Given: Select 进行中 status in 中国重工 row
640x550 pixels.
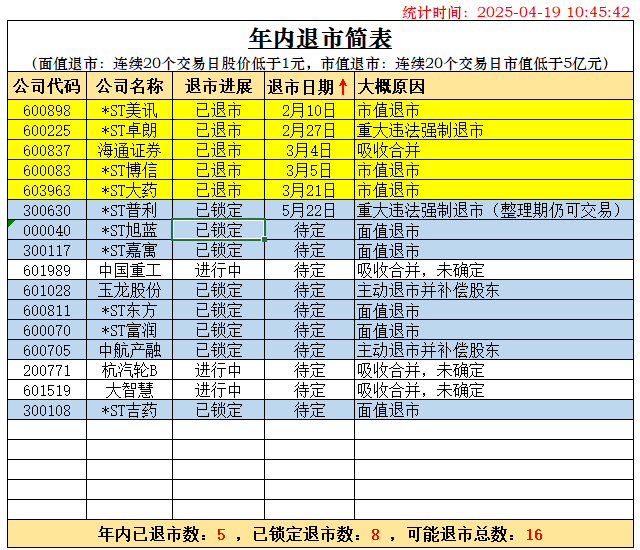Looking at the screenshot, I should (218, 270).
